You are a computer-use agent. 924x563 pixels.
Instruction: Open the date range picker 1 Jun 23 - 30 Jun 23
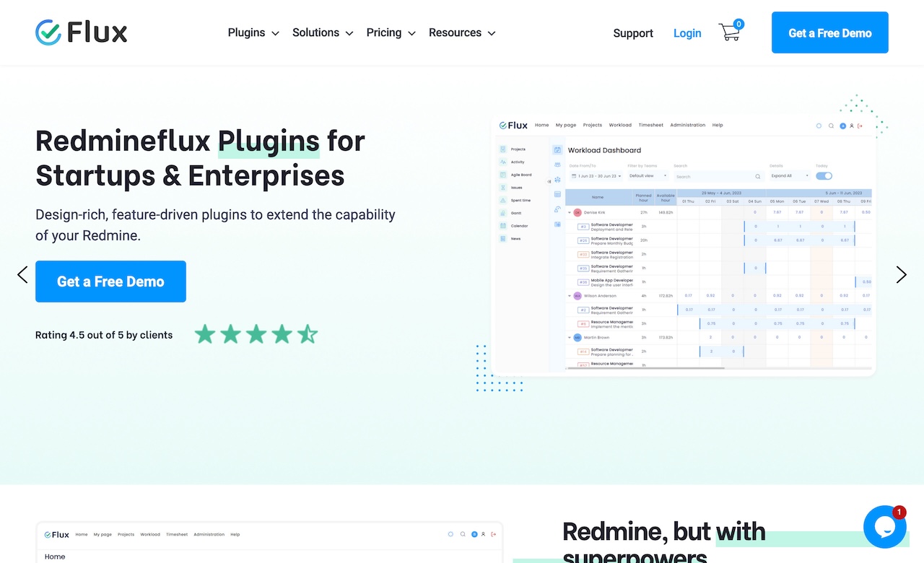click(x=596, y=176)
